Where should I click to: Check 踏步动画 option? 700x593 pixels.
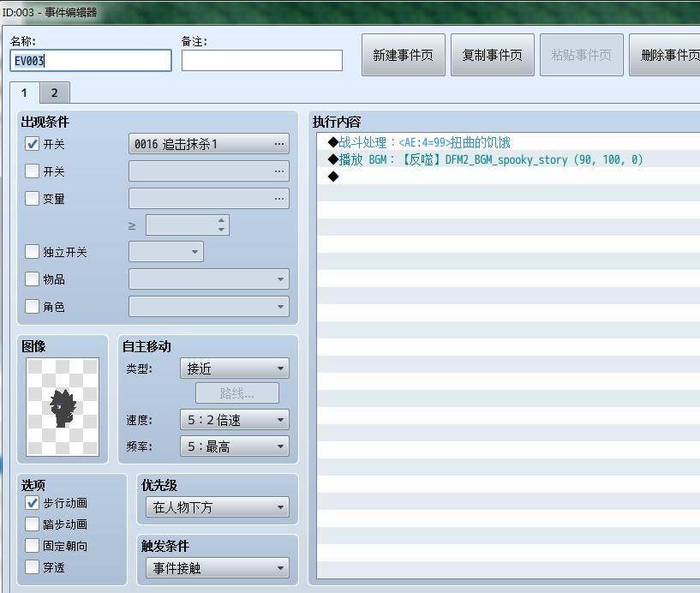point(33,524)
